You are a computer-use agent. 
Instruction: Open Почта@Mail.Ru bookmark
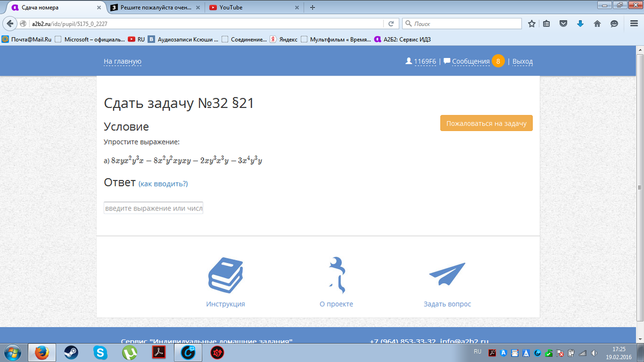coord(27,39)
